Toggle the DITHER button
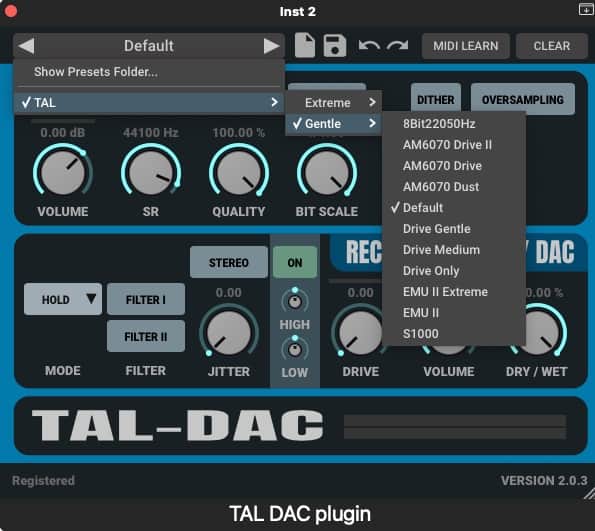 coord(436,99)
